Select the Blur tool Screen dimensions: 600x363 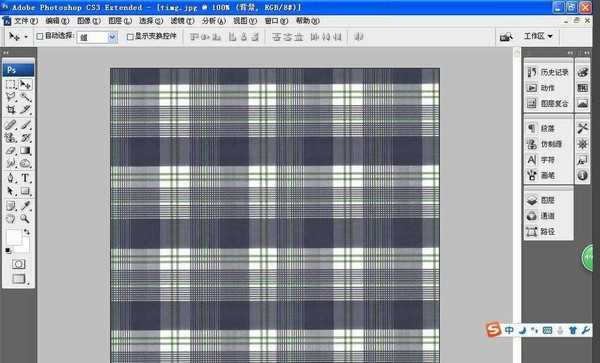pos(11,164)
